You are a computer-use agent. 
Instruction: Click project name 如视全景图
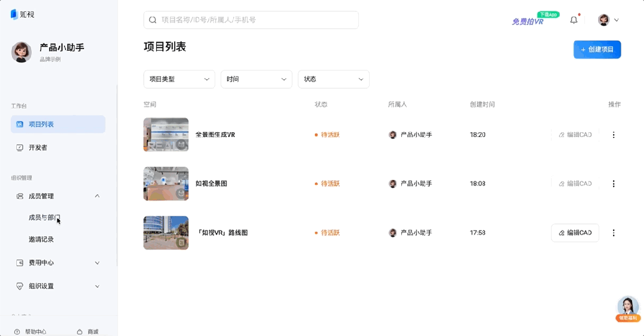211,183
